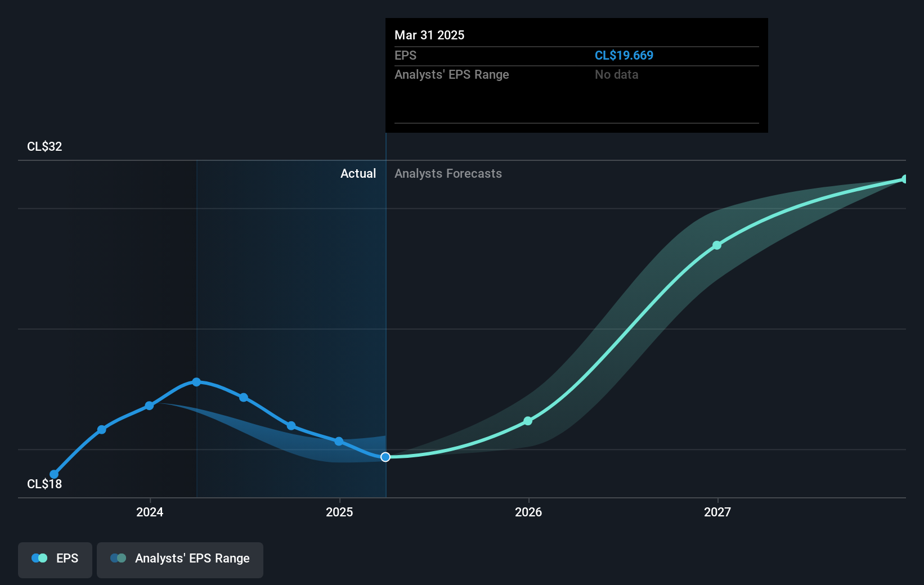The image size is (924, 585).
Task: Click the 2026 forecast EPS data point
Action: pyautogui.click(x=528, y=421)
